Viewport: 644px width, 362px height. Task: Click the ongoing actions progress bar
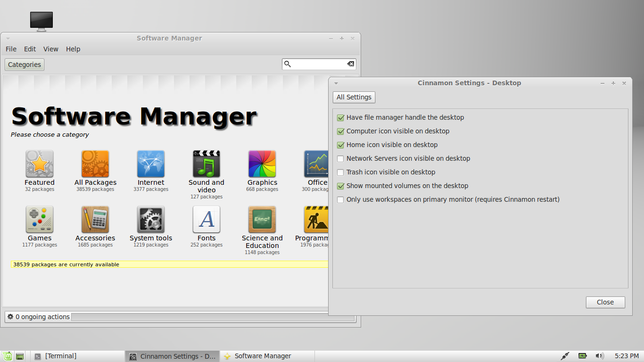coord(213,317)
